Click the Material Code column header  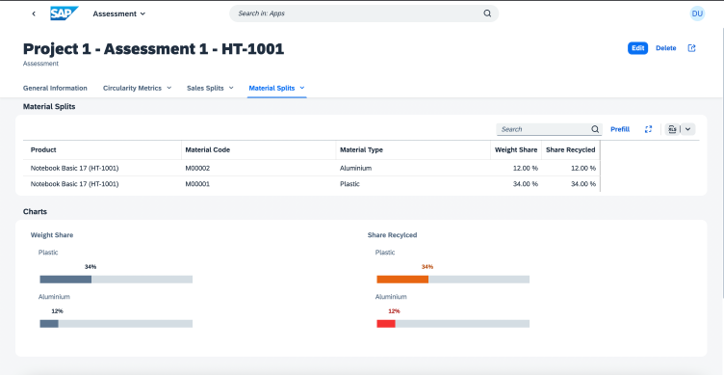point(259,150)
